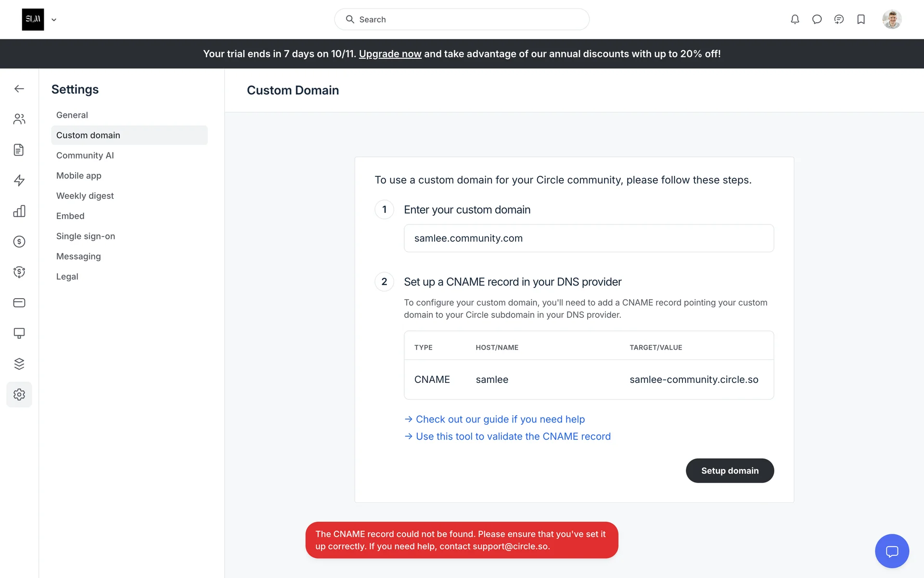Open the notifications bell icon

795,19
